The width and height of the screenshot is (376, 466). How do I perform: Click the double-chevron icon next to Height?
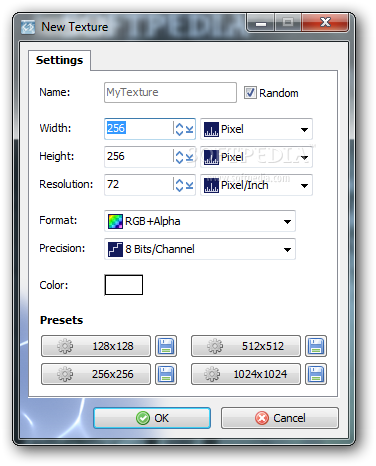pos(189,157)
